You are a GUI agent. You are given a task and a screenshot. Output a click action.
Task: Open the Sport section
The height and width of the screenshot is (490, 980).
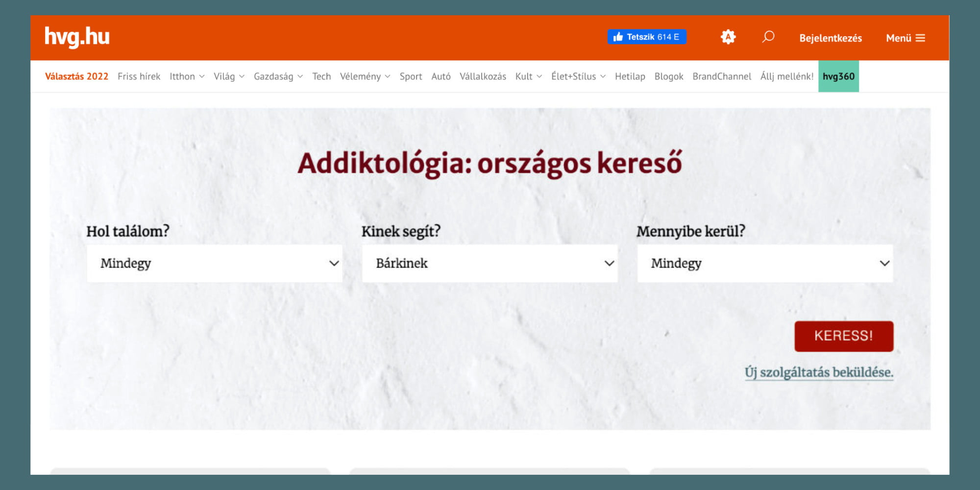point(411,76)
